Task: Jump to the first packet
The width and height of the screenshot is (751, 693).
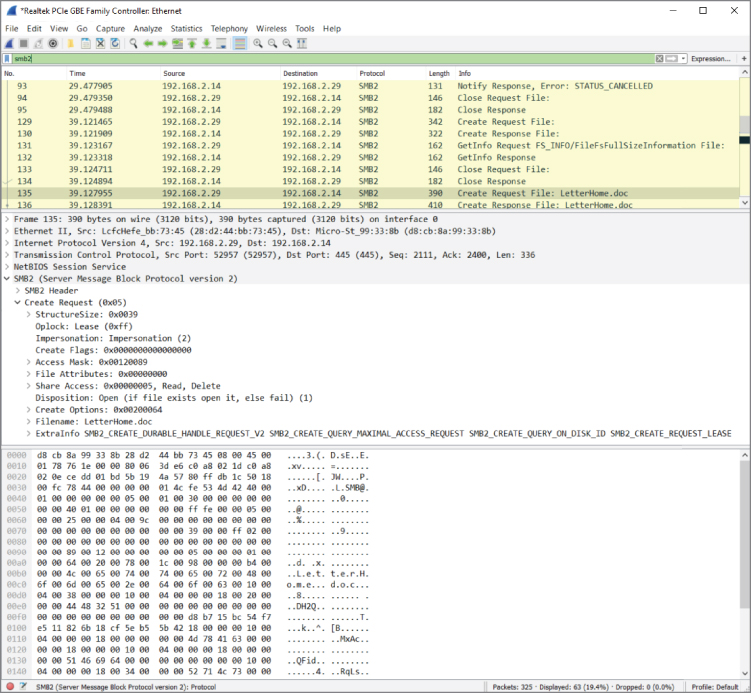Action: pyautogui.click(x=192, y=44)
